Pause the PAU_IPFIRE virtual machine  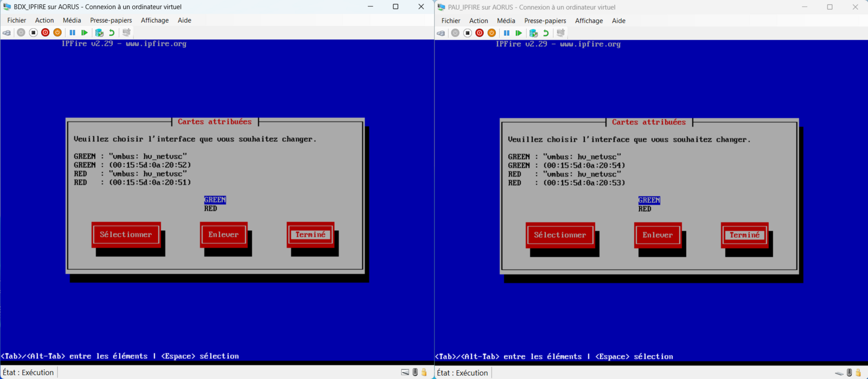coord(506,33)
